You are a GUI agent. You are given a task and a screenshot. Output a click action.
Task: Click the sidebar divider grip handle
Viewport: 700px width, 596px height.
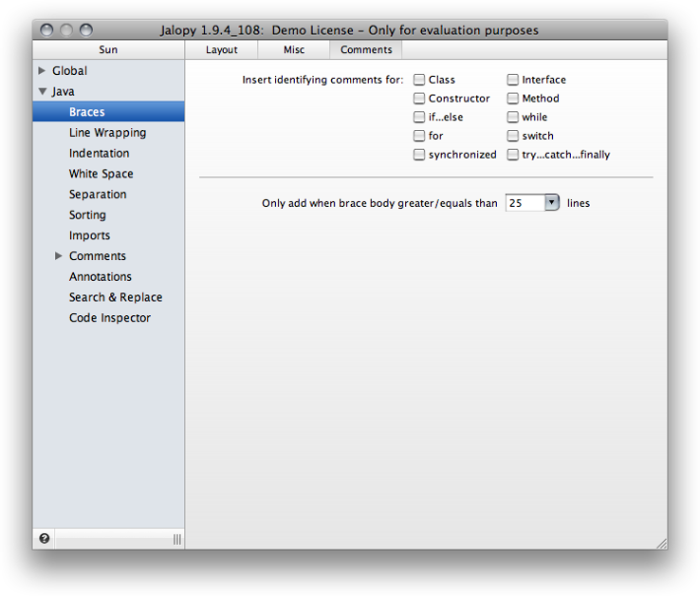[177, 539]
